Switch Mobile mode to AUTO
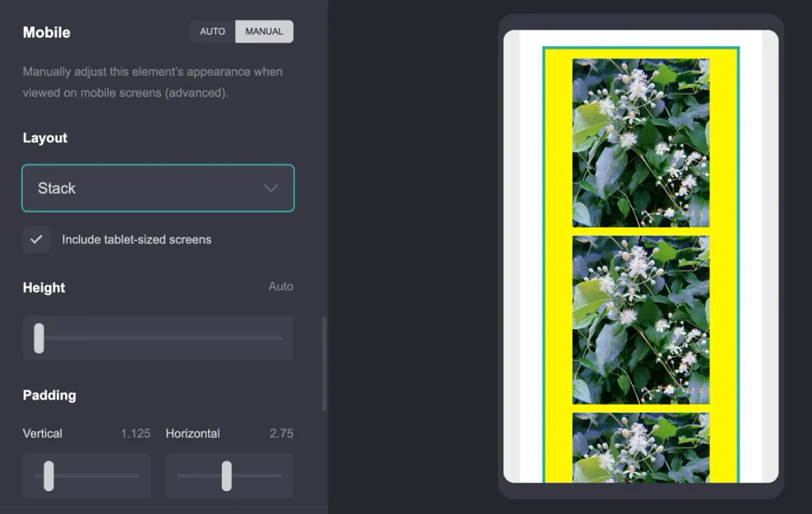Image resolution: width=812 pixels, height=514 pixels. [213, 32]
